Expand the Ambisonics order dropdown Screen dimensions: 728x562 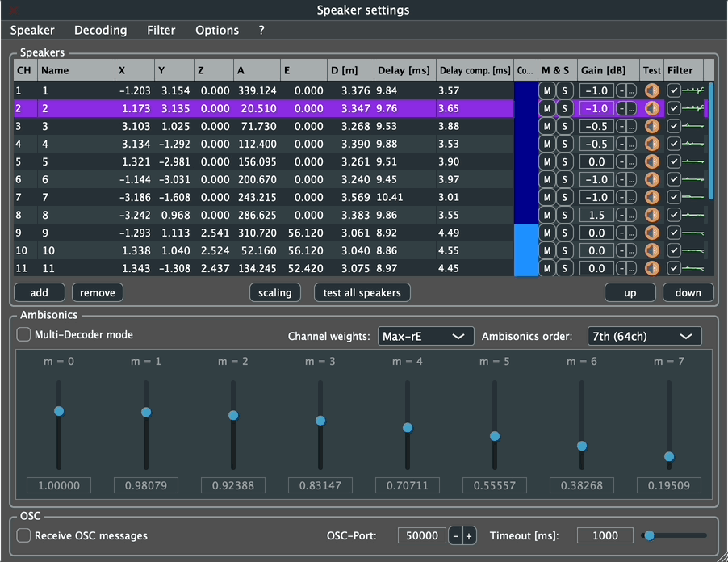tap(644, 336)
